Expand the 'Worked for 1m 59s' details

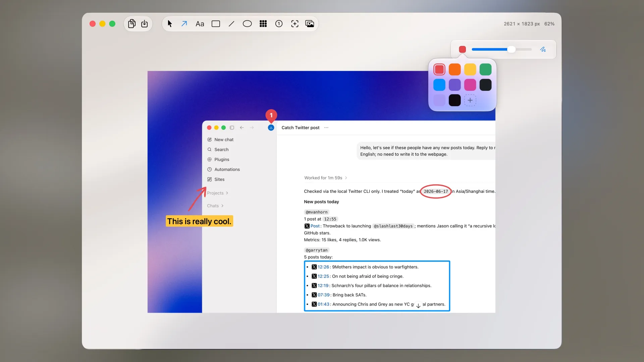coord(326,178)
